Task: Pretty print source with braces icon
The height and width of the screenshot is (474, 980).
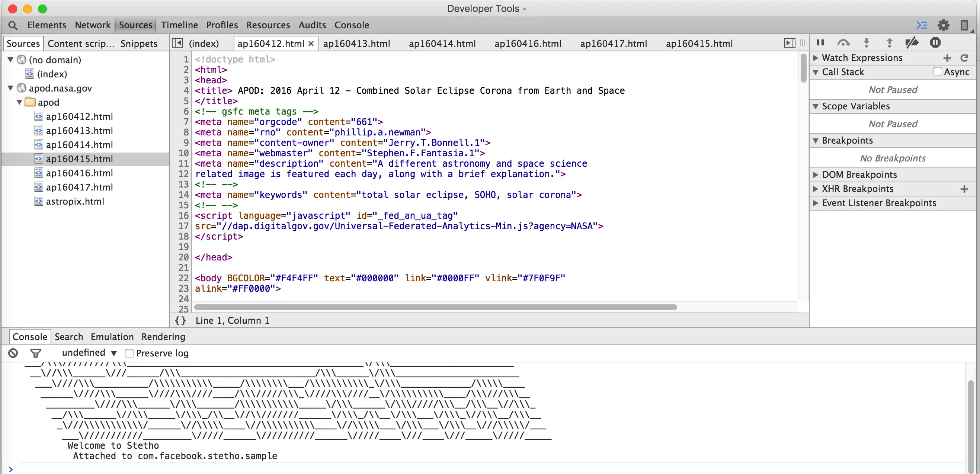Action: 180,320
